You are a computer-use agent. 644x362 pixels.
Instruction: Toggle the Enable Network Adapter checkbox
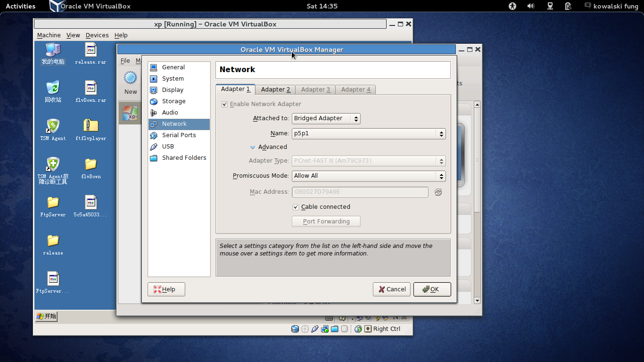point(224,104)
